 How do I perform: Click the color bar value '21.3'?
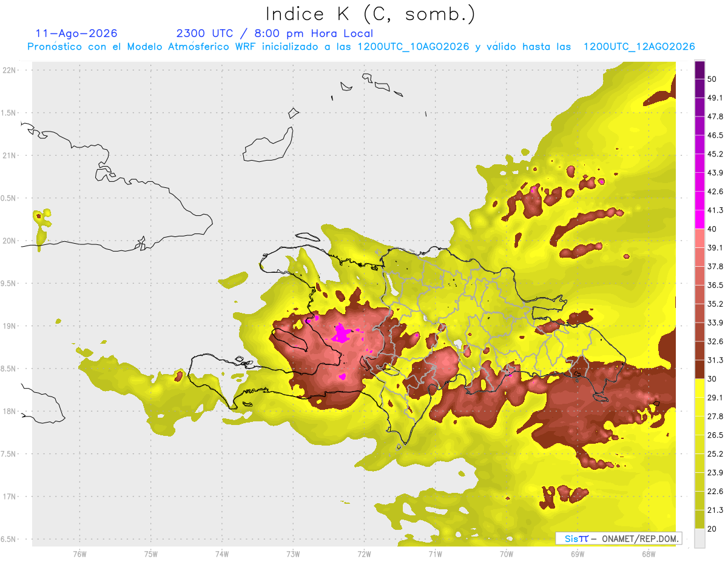coord(715,510)
